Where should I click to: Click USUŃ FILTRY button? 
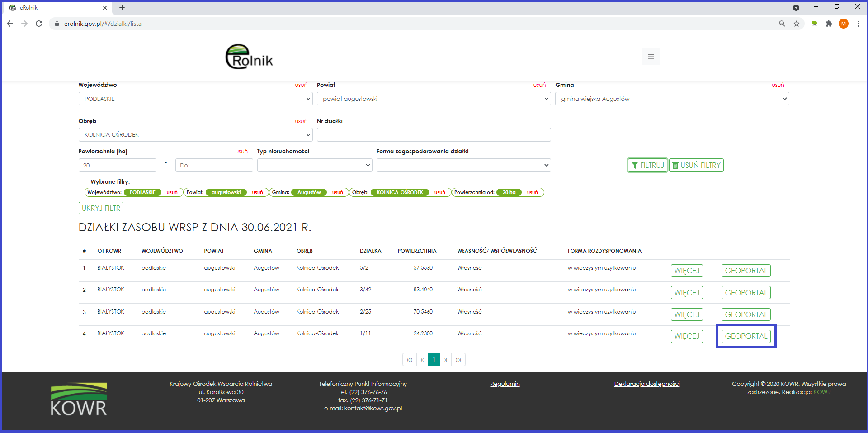click(696, 165)
